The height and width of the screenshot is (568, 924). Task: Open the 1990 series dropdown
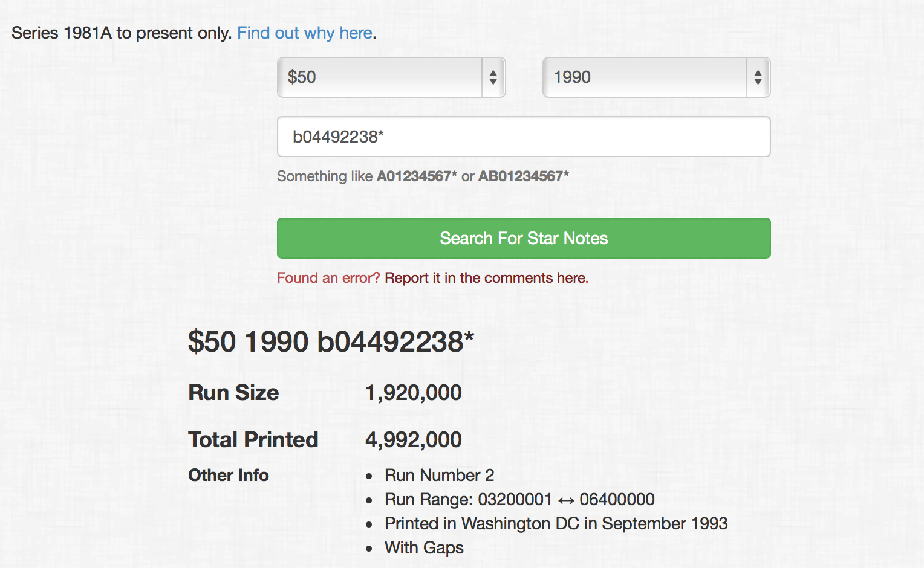click(656, 77)
